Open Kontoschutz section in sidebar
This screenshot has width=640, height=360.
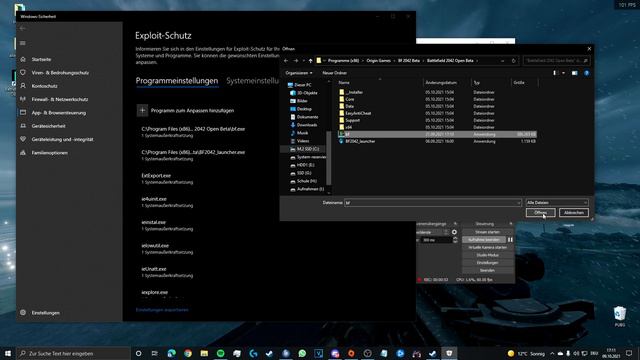click(44, 86)
